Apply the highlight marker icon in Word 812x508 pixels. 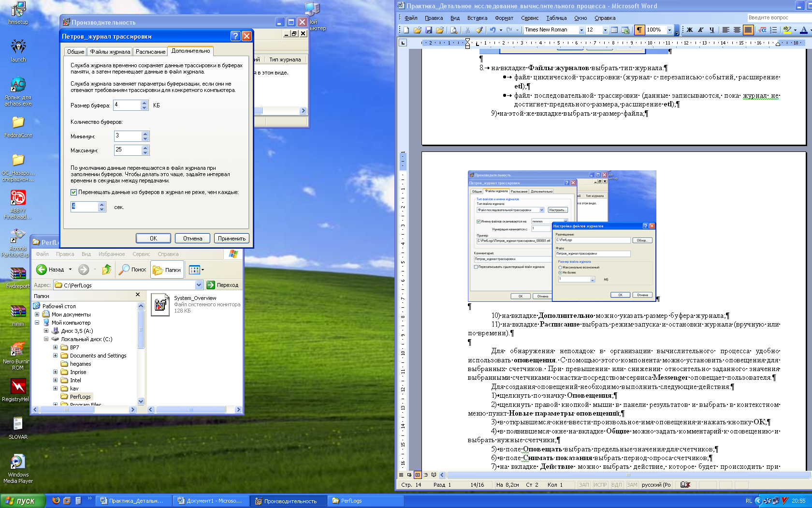click(787, 30)
